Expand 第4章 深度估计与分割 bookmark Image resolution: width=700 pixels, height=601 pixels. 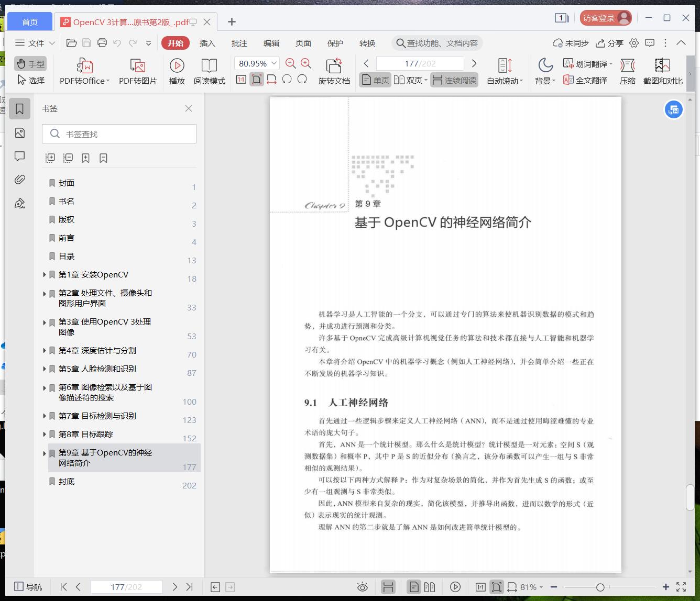[x=45, y=350]
